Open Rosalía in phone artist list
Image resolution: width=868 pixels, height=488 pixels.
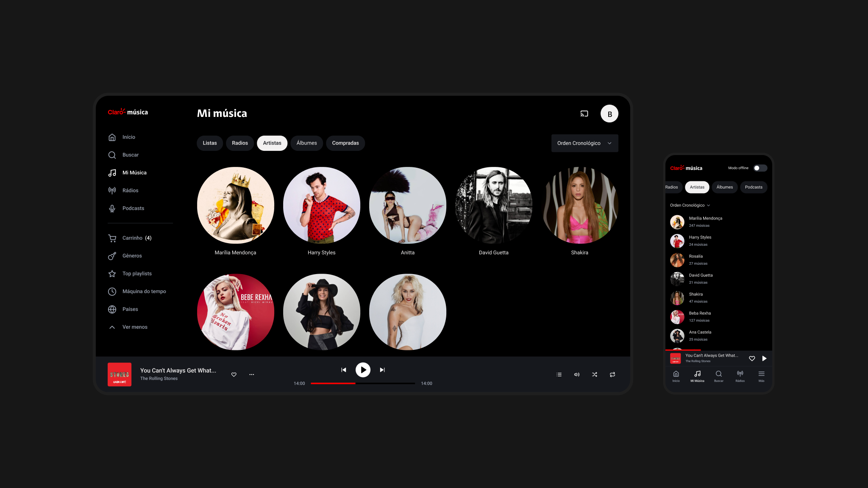click(719, 260)
